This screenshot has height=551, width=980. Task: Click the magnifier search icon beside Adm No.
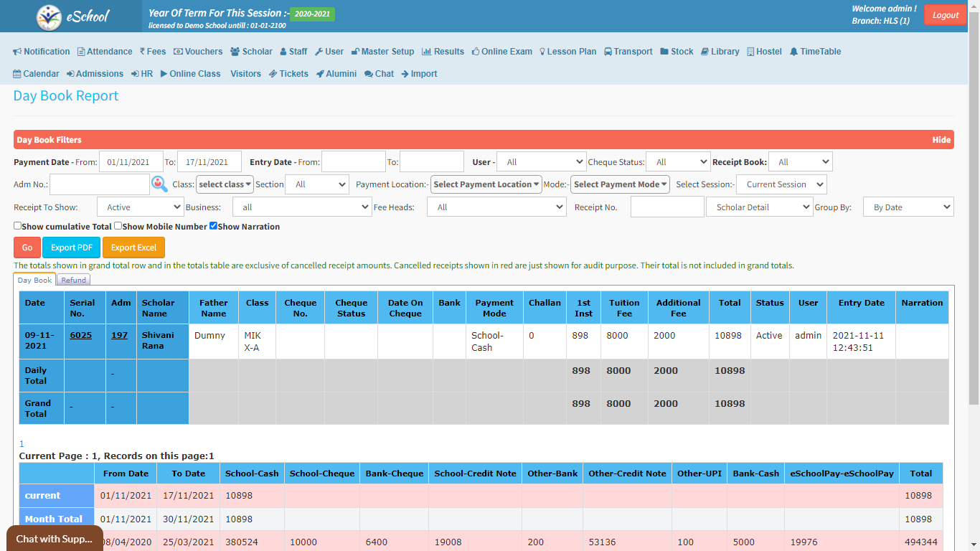pyautogui.click(x=159, y=184)
